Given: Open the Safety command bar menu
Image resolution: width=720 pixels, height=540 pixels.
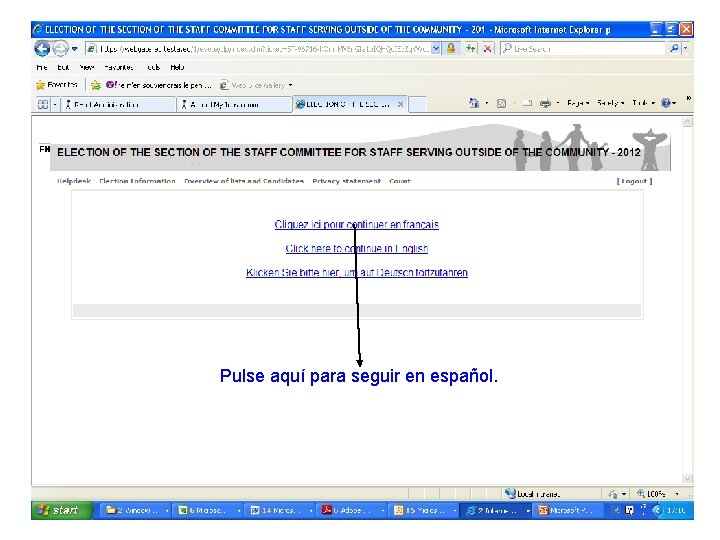Looking at the screenshot, I should coord(611,103).
